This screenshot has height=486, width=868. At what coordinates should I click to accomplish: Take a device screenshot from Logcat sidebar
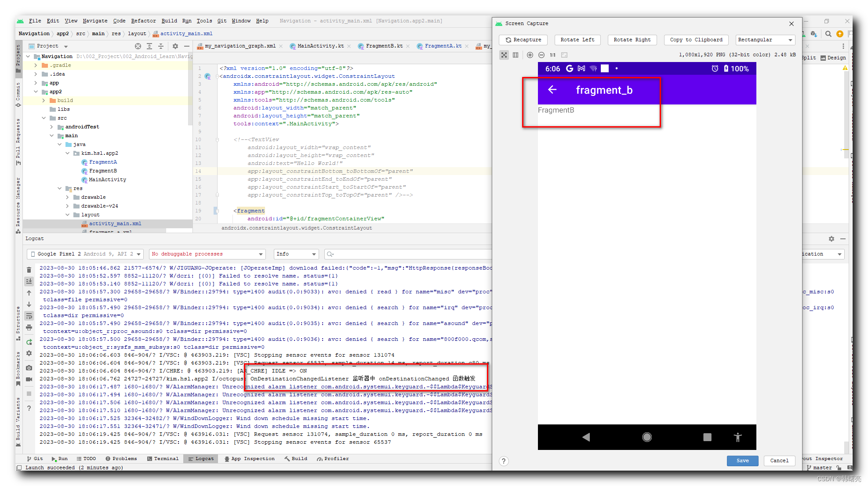pos(29,368)
